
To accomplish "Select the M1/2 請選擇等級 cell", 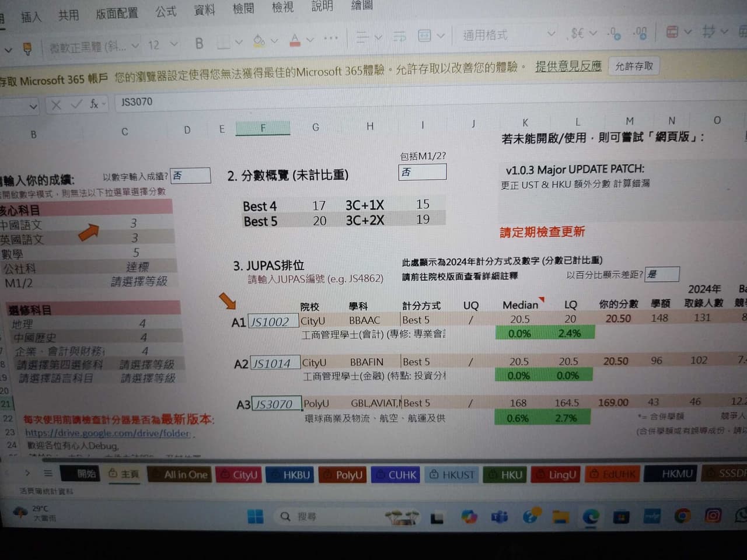I will pyautogui.click(x=139, y=281).
